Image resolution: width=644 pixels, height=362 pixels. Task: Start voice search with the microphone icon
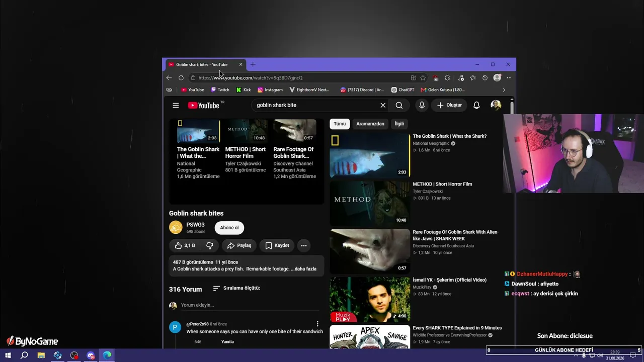(422, 105)
